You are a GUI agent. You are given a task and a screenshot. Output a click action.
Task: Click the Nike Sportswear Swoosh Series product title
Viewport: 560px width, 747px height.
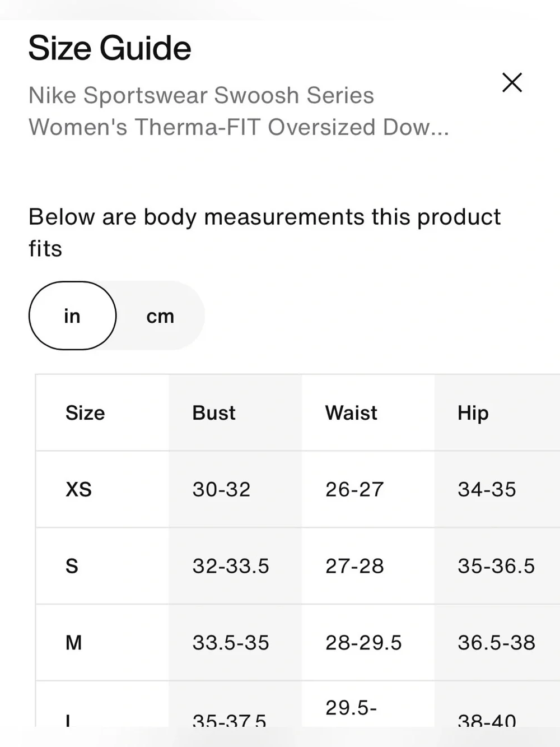239,111
